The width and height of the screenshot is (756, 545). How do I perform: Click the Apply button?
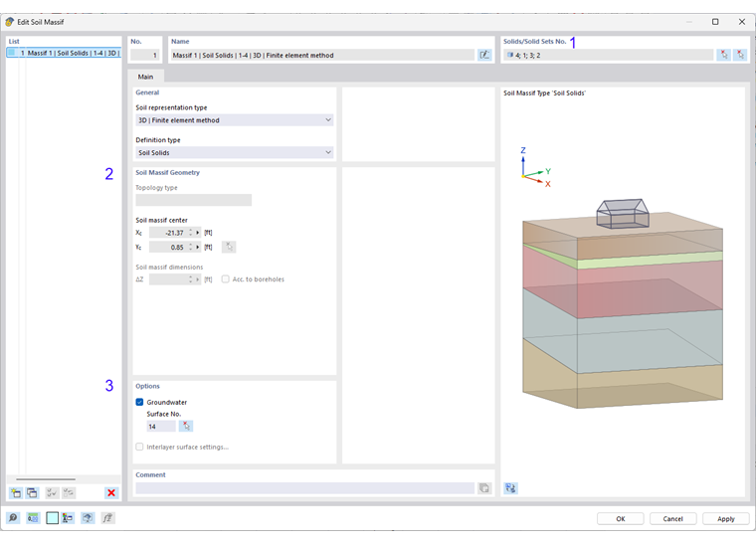coord(725,518)
